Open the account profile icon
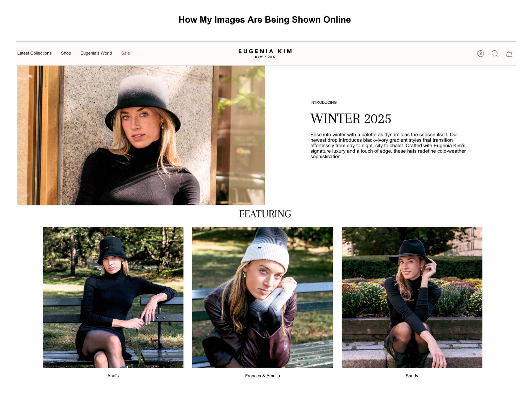532x399 pixels. coord(480,53)
